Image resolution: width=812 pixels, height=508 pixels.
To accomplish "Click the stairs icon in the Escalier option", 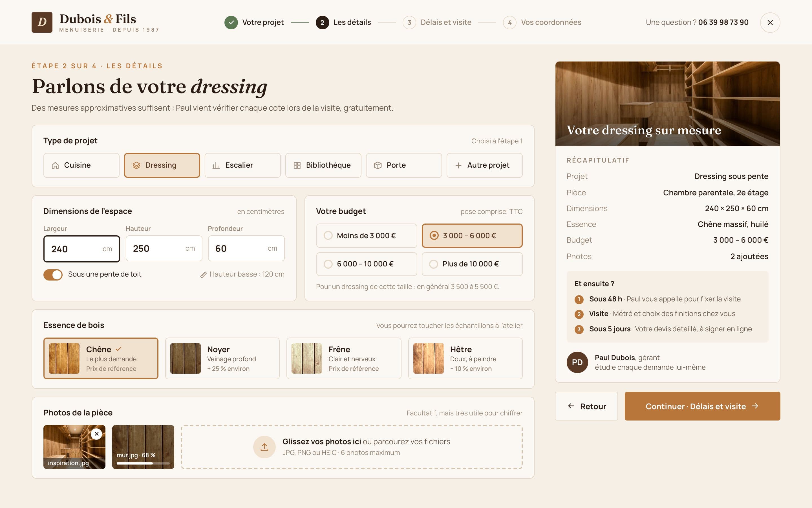I will point(216,165).
